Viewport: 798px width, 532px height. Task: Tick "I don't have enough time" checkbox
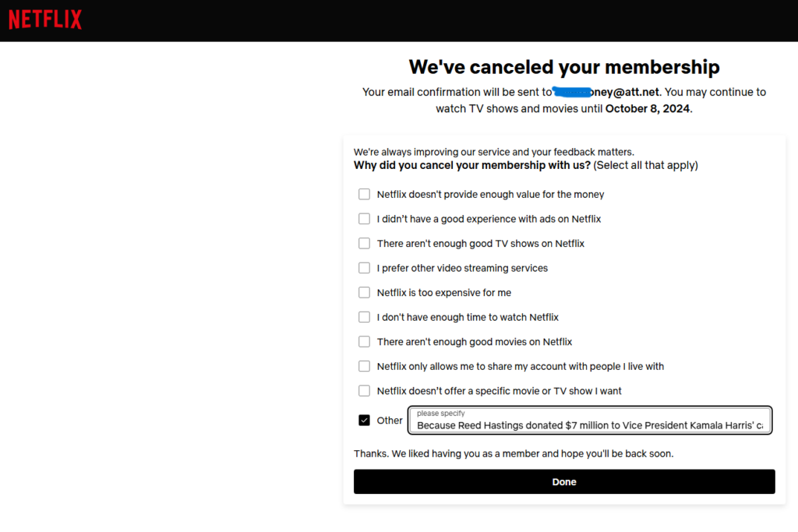[364, 317]
